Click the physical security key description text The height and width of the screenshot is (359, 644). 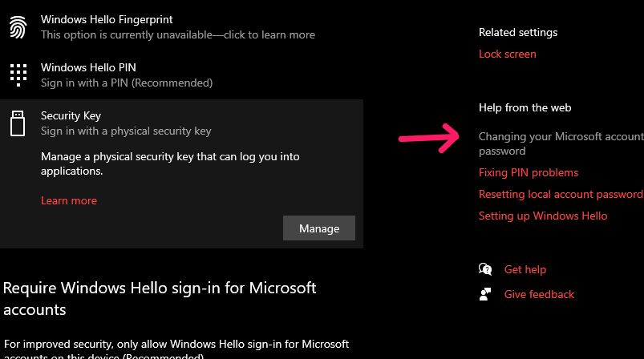click(x=170, y=163)
